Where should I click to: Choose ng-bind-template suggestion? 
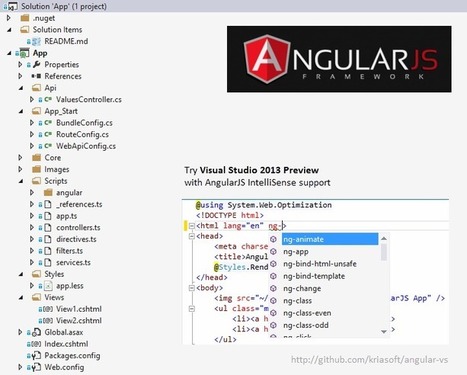314,276
